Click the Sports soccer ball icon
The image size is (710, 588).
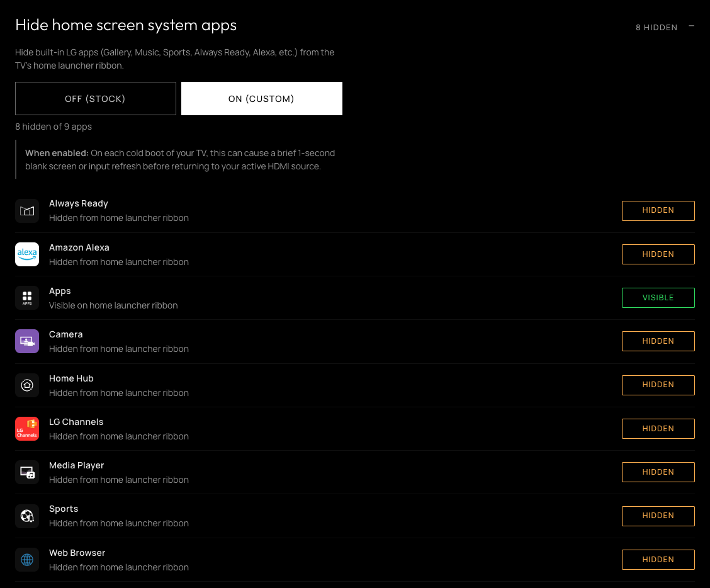pyautogui.click(x=27, y=516)
